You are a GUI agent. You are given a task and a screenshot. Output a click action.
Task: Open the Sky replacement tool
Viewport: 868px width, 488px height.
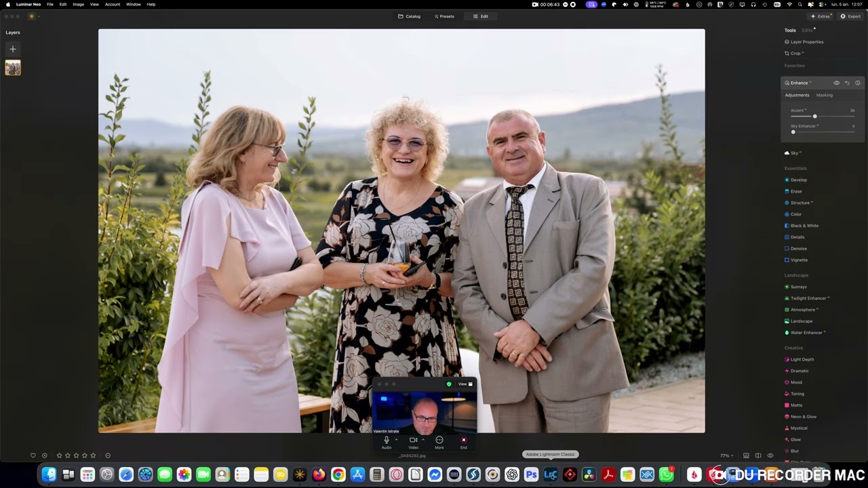793,153
